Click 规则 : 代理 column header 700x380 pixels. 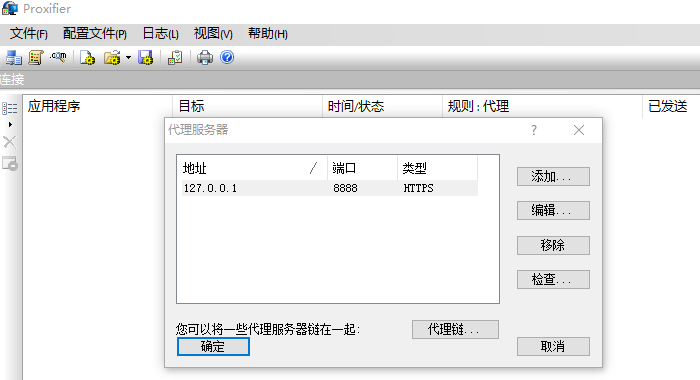click(x=542, y=106)
